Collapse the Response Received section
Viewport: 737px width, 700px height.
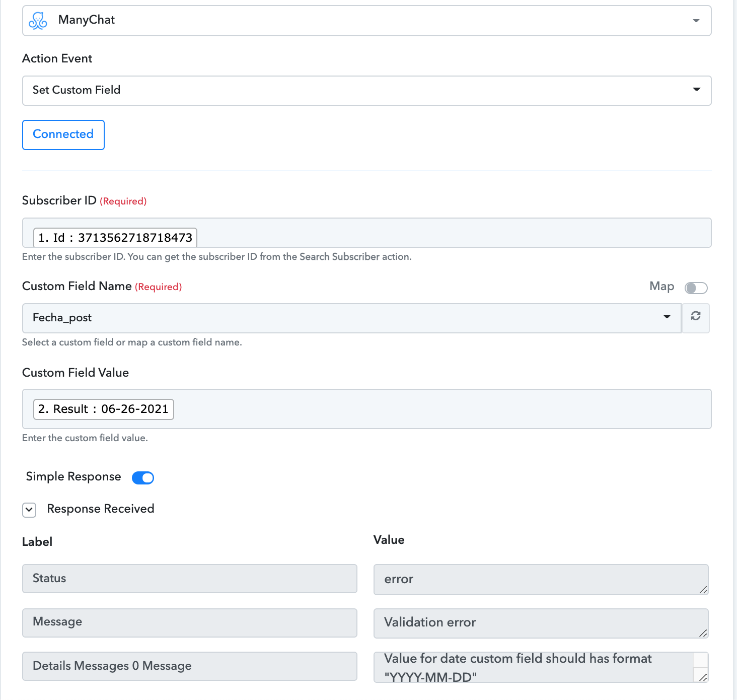click(29, 510)
